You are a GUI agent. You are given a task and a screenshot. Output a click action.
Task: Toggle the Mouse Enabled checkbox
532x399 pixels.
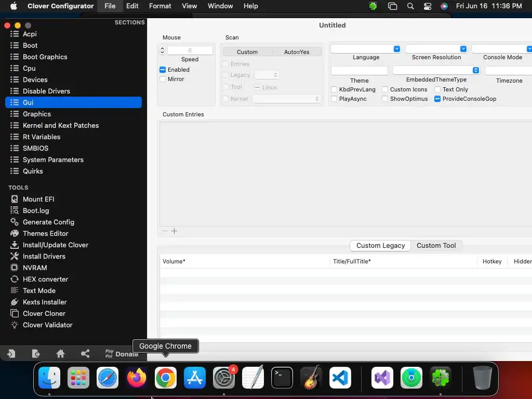163,70
